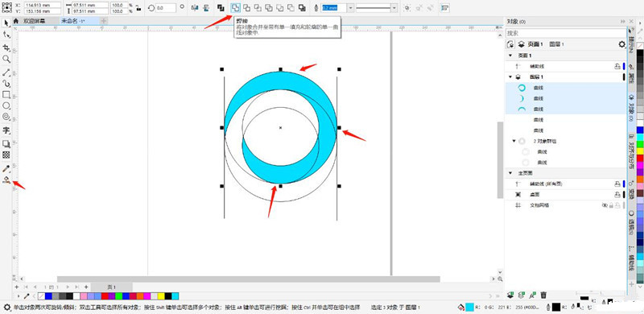The width and height of the screenshot is (644, 314).
Task: Click the Back minus front button
Action: 291,8
